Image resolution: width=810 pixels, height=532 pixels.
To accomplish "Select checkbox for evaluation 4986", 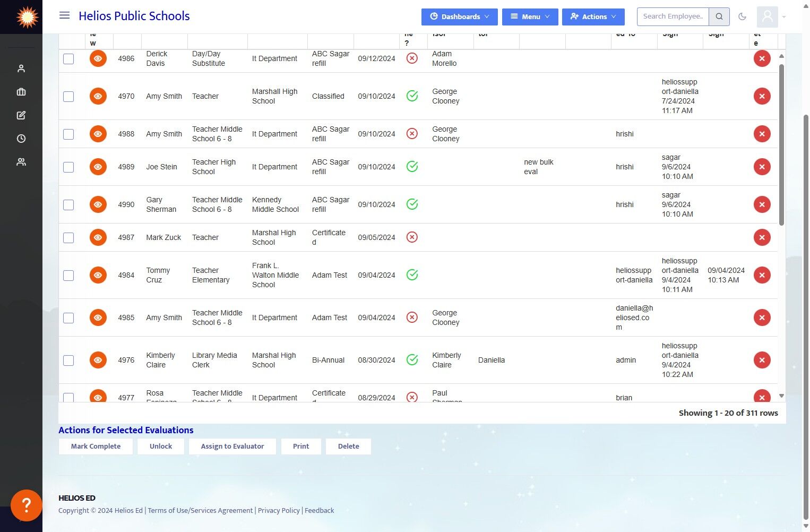I will (68, 58).
